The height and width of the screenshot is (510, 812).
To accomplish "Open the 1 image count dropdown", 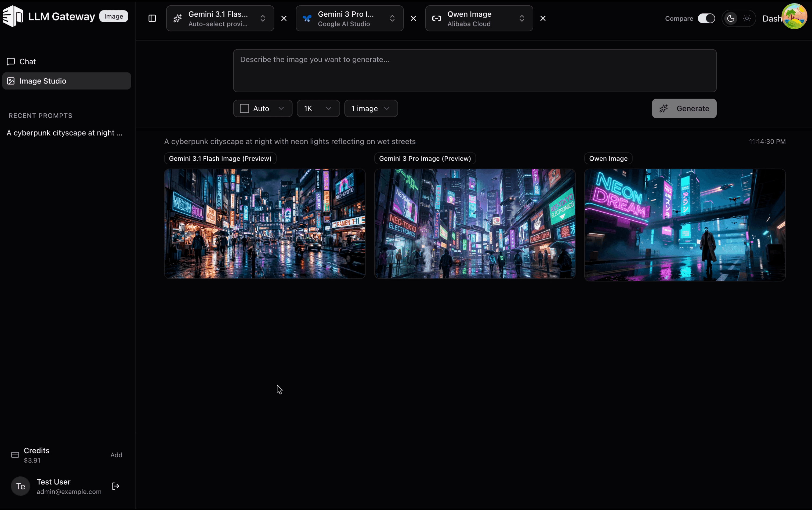I will pos(371,108).
